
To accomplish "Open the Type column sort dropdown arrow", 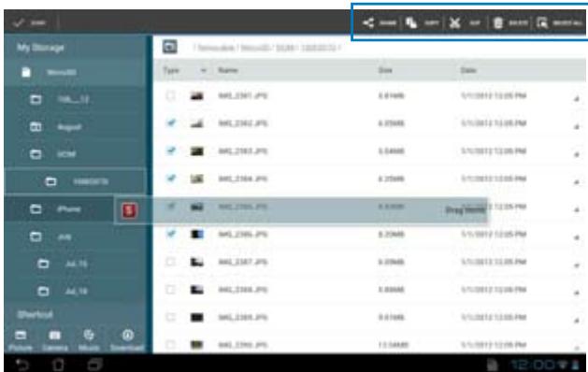I will pos(204,70).
